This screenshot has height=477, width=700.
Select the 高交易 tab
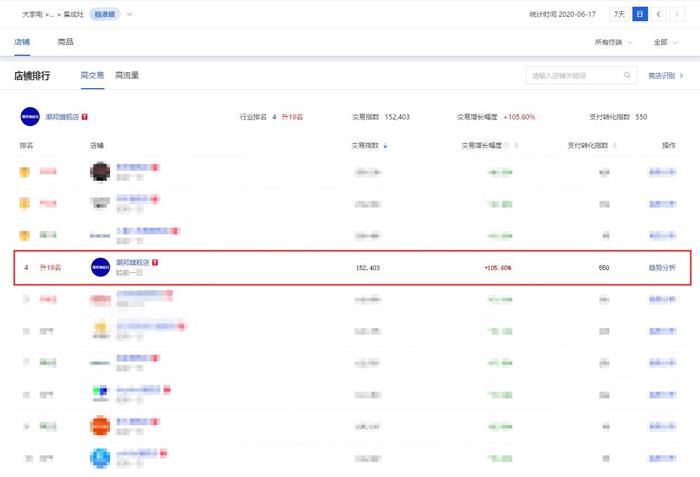point(92,75)
